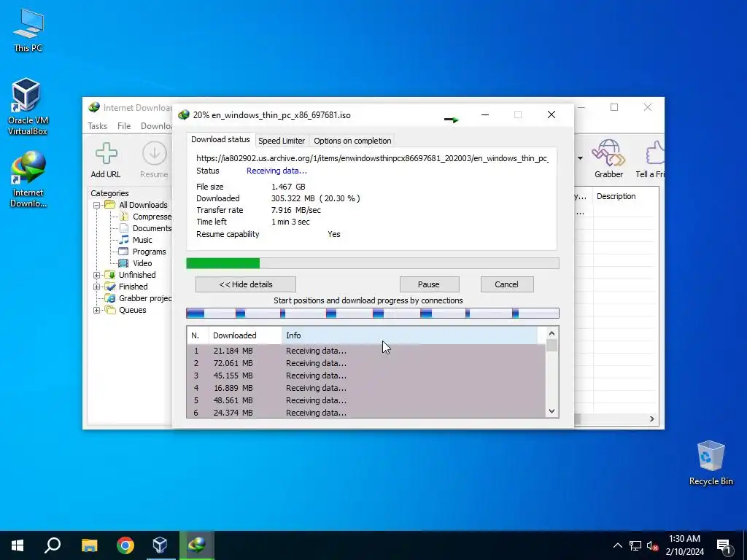Select connection row with 16.889 MB

[x=366, y=388]
